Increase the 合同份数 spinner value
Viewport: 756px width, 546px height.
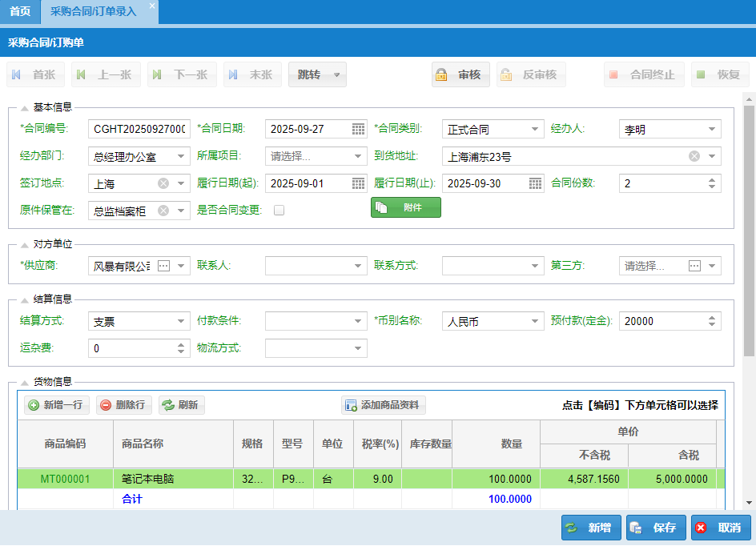[x=712, y=179]
